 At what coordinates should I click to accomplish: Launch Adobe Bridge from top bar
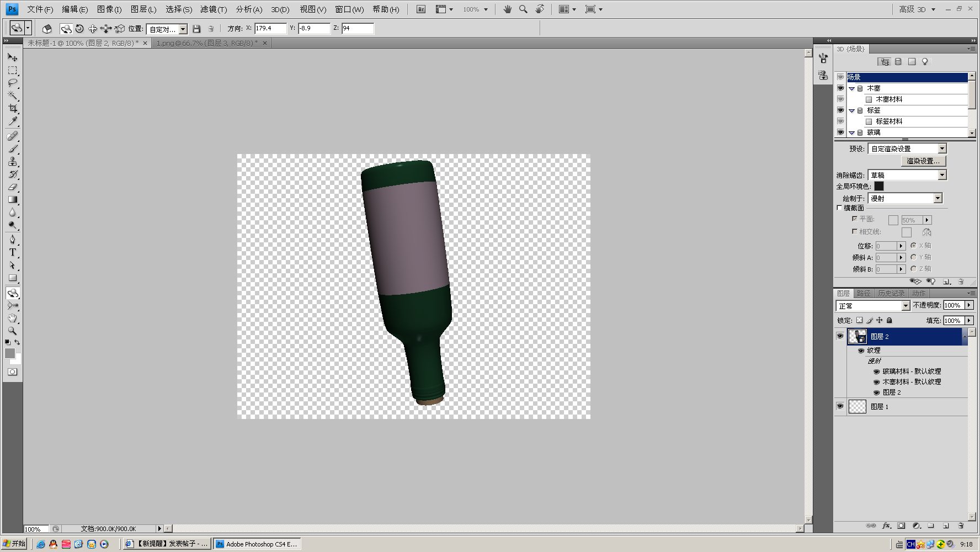pyautogui.click(x=421, y=9)
